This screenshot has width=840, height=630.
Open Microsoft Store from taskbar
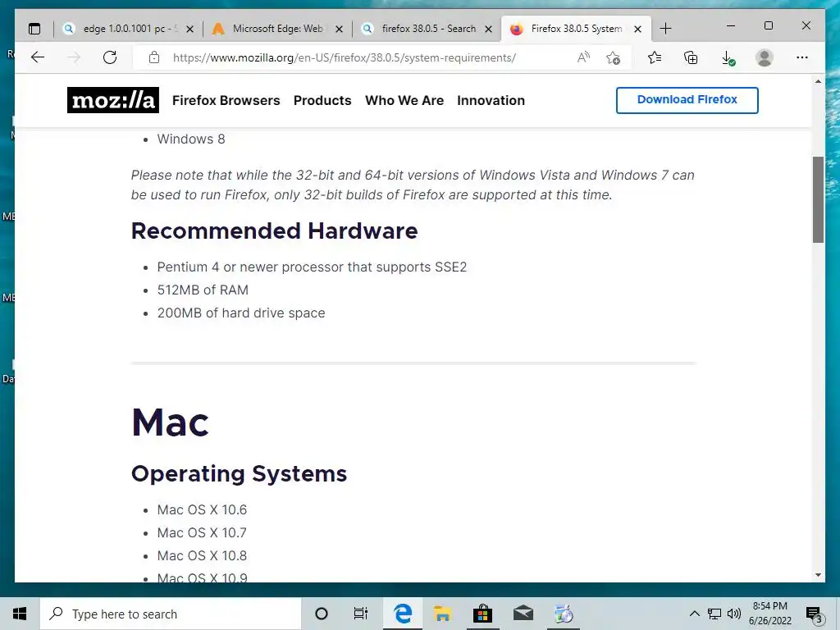click(x=482, y=614)
